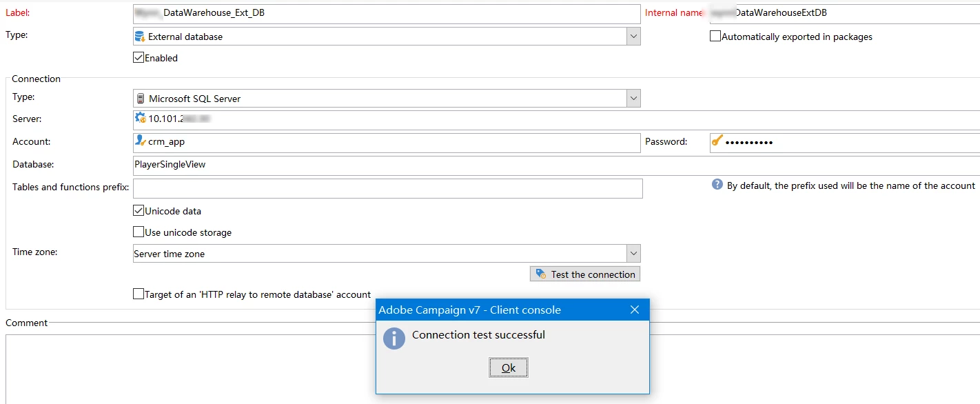The image size is (980, 404).
Task: Close the Adobe Campaign v7 dialog
Action: 635,310
